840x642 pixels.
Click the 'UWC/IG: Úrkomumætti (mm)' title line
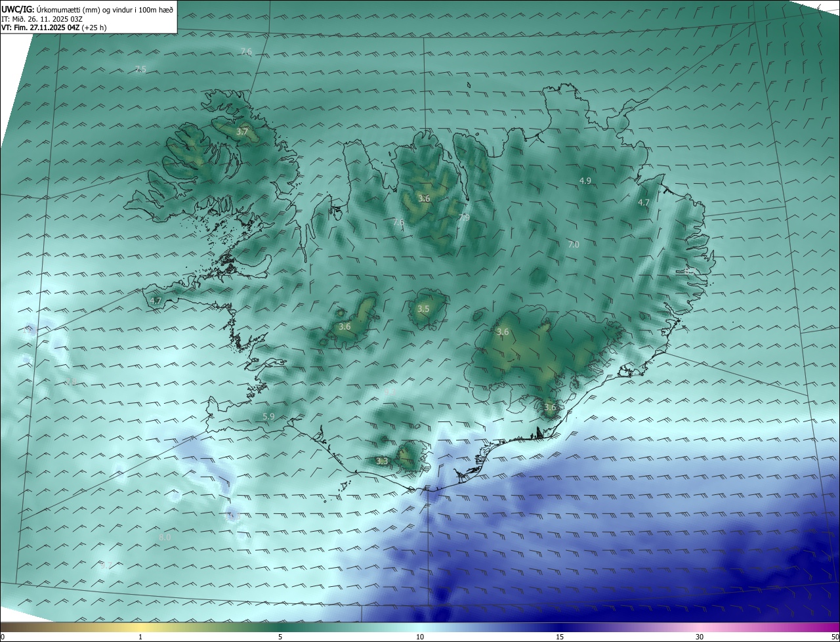(x=87, y=9)
